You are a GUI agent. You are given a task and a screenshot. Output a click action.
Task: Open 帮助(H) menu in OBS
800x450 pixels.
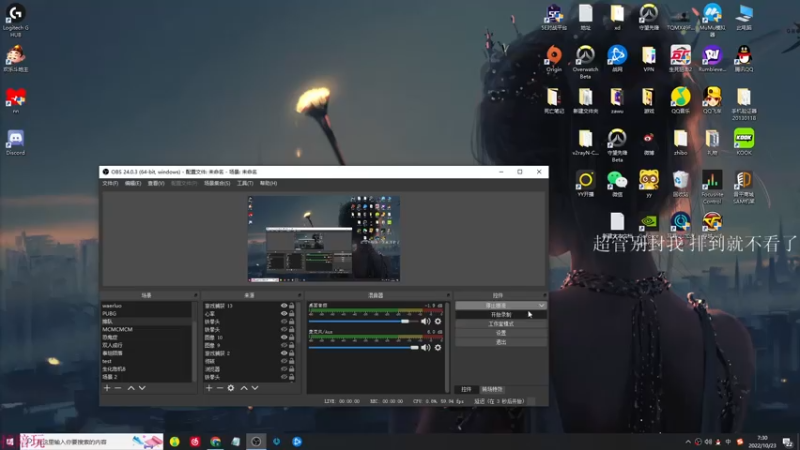(x=269, y=183)
